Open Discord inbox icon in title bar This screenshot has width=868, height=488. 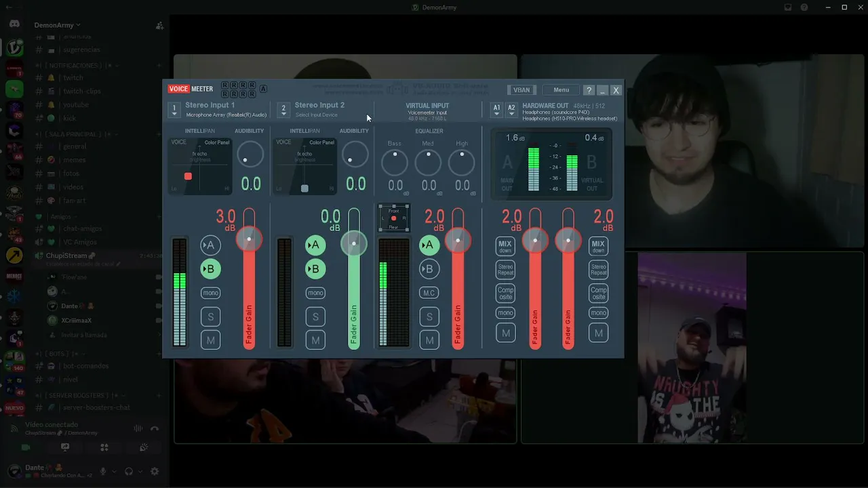pos(788,7)
